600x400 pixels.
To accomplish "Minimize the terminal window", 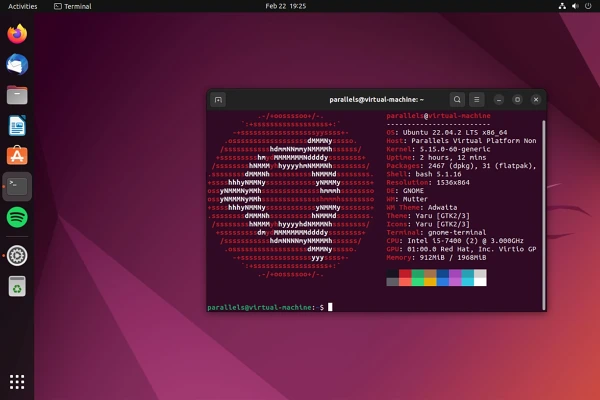I will pyautogui.click(x=499, y=100).
